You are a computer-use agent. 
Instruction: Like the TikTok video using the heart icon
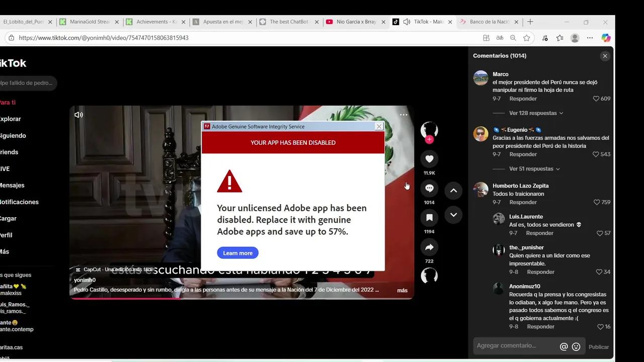(429, 159)
